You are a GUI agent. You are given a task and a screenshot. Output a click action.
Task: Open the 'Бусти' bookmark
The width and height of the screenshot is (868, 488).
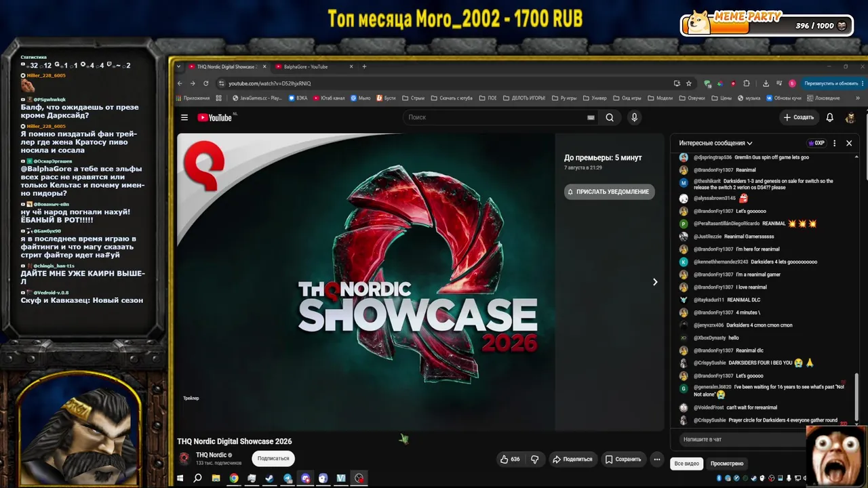click(386, 98)
